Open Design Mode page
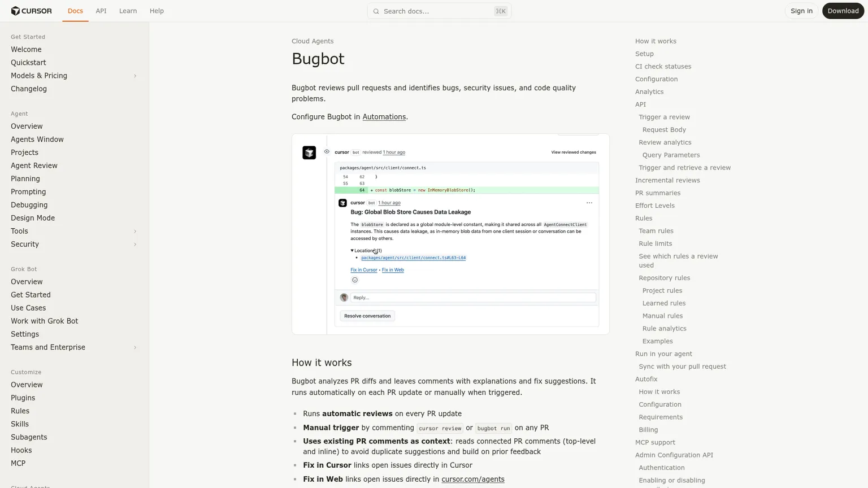868x488 pixels. click(x=33, y=218)
